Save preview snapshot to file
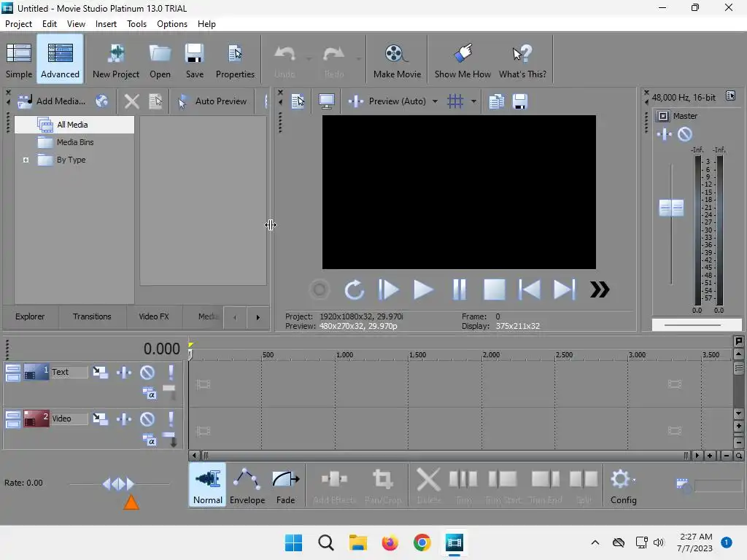This screenshot has width=747, height=560. (x=519, y=101)
